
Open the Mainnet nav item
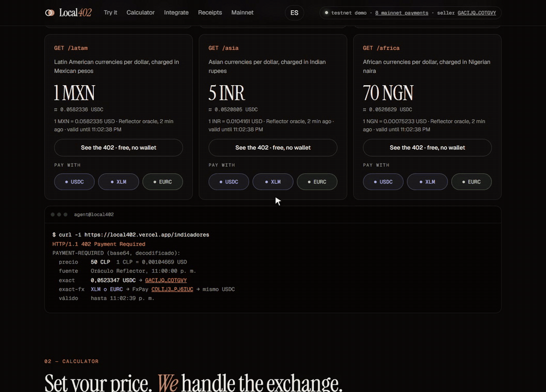[x=242, y=12]
